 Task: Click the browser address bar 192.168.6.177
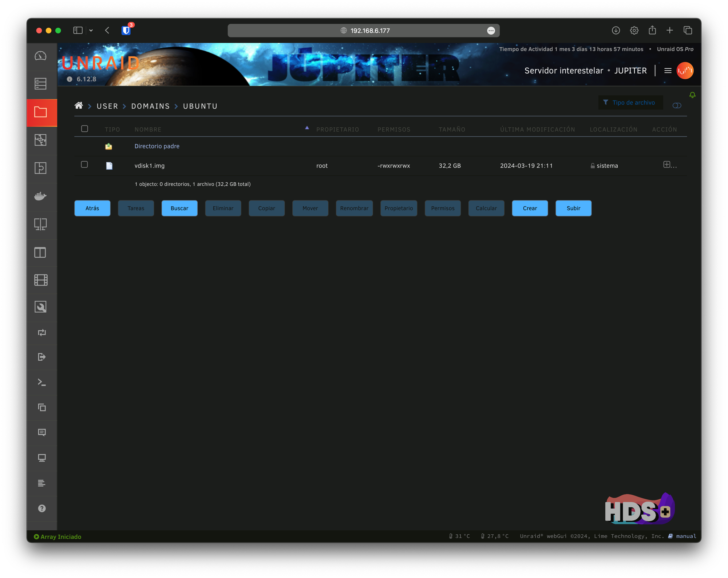pos(364,31)
